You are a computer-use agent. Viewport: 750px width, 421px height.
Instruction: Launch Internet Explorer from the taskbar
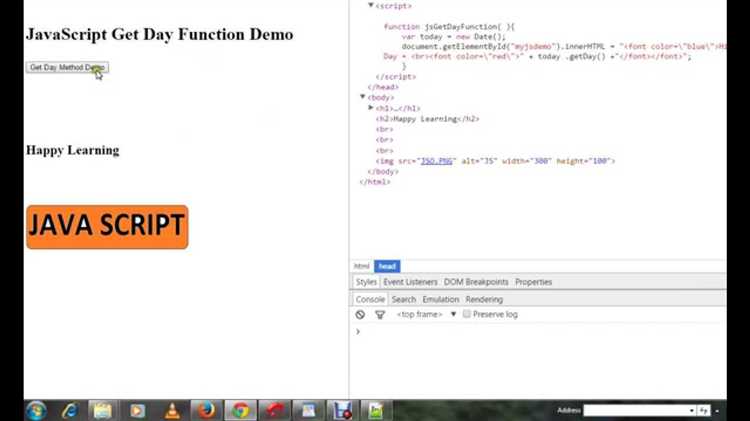tap(70, 410)
